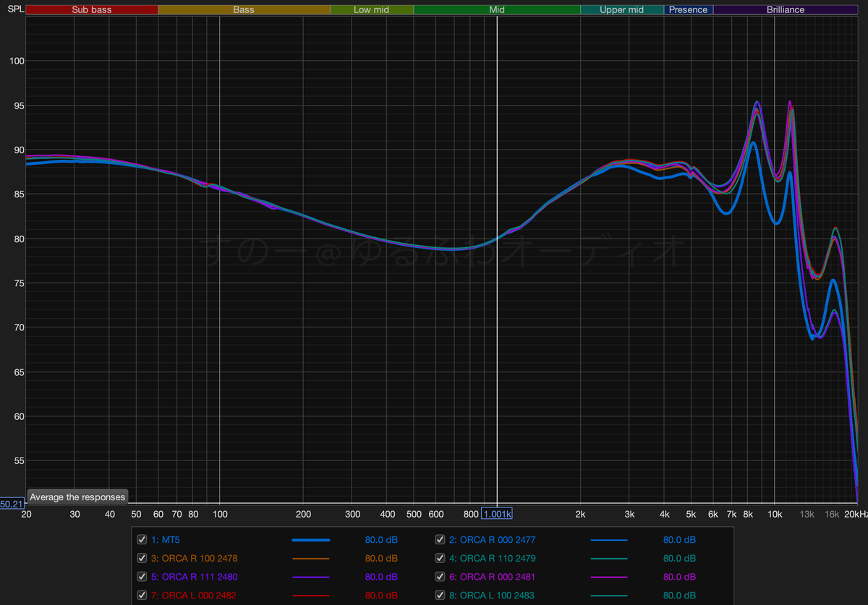Click the 80.0 dB value for ORCA L 100 2483
This screenshot has width=868, height=605.
click(x=679, y=596)
